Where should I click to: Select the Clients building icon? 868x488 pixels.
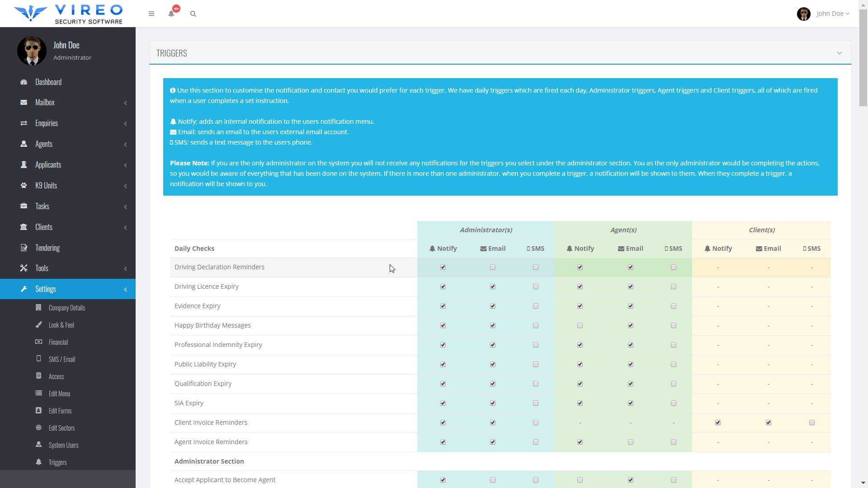point(24,227)
